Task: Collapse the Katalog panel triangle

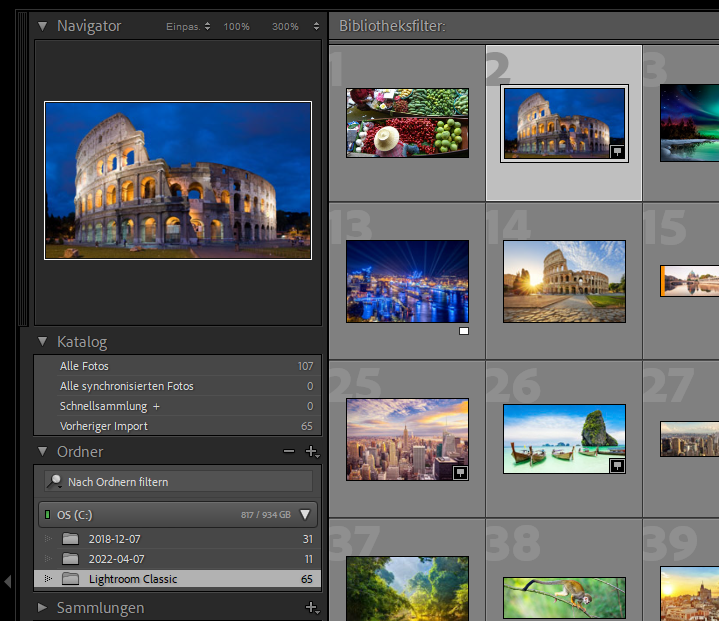Action: pos(43,342)
